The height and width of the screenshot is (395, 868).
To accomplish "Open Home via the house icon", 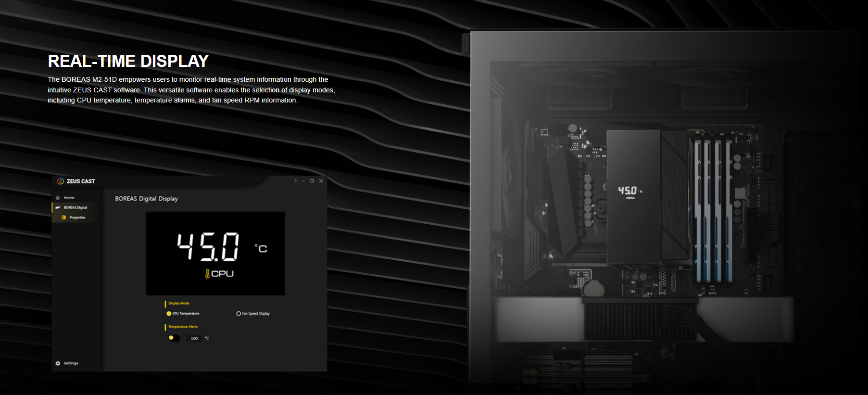I will 58,198.
